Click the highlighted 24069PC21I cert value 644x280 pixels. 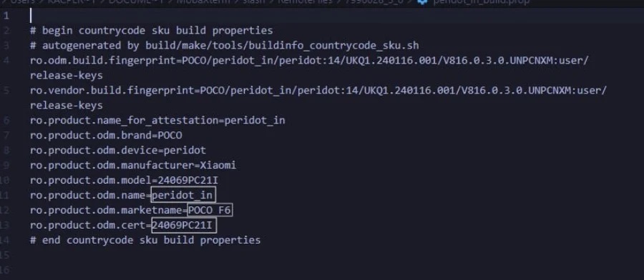pyautogui.click(x=184, y=226)
